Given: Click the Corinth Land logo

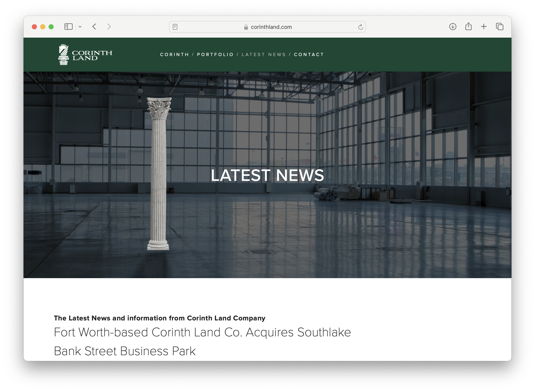Looking at the screenshot, I should coord(85,55).
